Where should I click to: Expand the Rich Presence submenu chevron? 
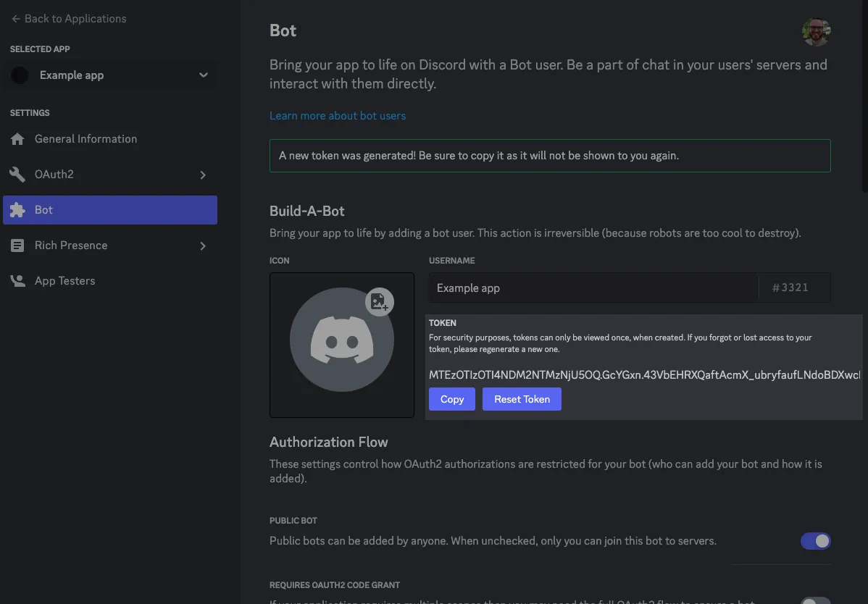(x=203, y=246)
